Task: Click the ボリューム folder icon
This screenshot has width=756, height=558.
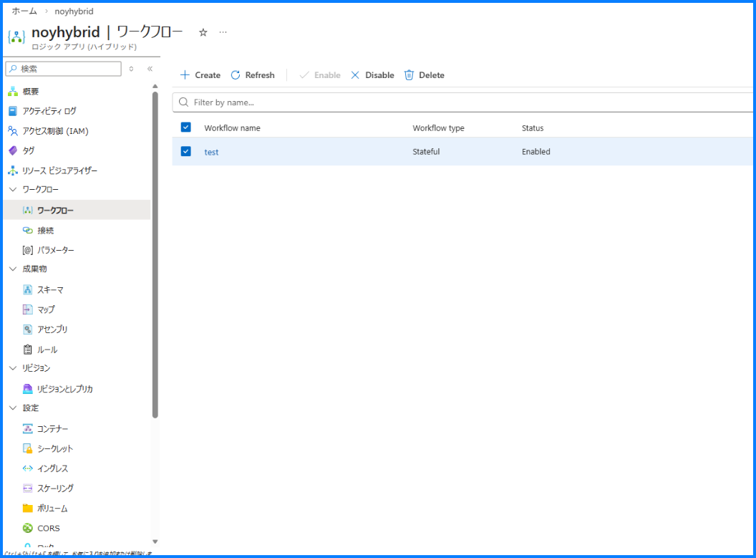Action: click(28, 509)
